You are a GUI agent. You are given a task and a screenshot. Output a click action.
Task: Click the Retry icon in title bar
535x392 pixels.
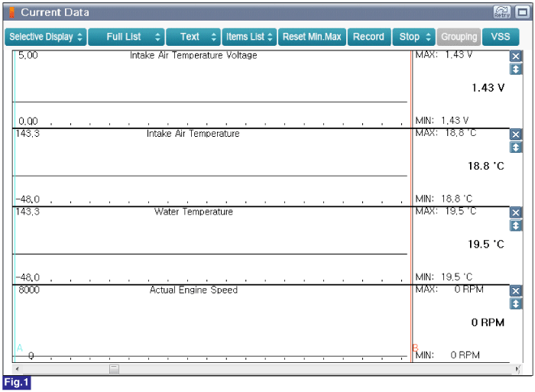point(502,12)
